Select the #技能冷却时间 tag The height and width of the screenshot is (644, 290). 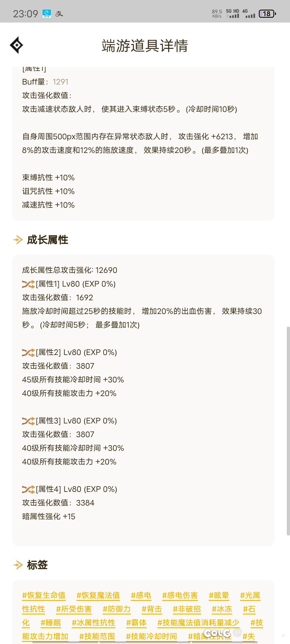click(x=151, y=636)
